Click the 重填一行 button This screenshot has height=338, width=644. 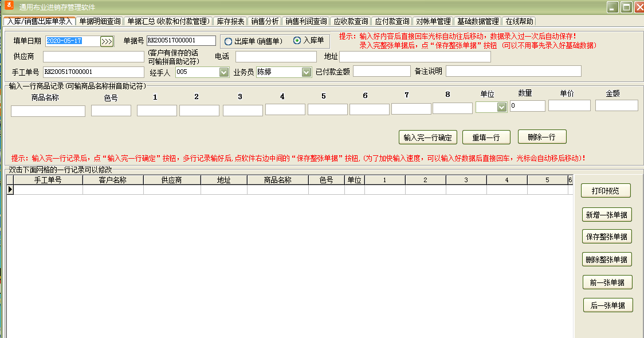click(x=486, y=137)
